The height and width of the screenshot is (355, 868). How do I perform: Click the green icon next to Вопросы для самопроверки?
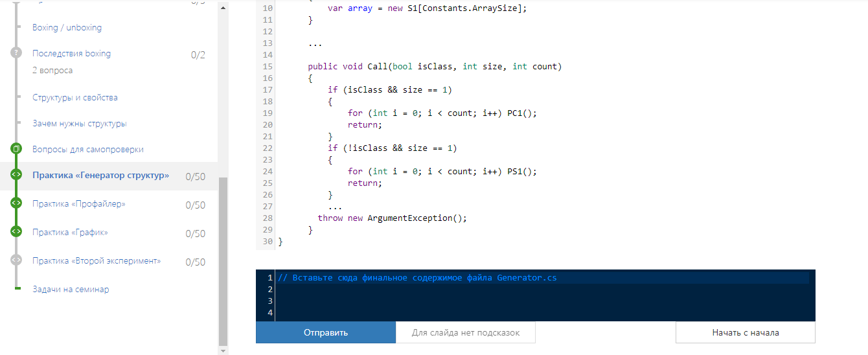pos(16,149)
